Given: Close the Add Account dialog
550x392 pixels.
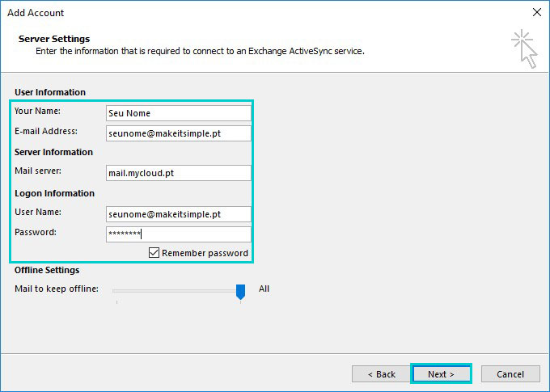Looking at the screenshot, I should coord(537,12).
